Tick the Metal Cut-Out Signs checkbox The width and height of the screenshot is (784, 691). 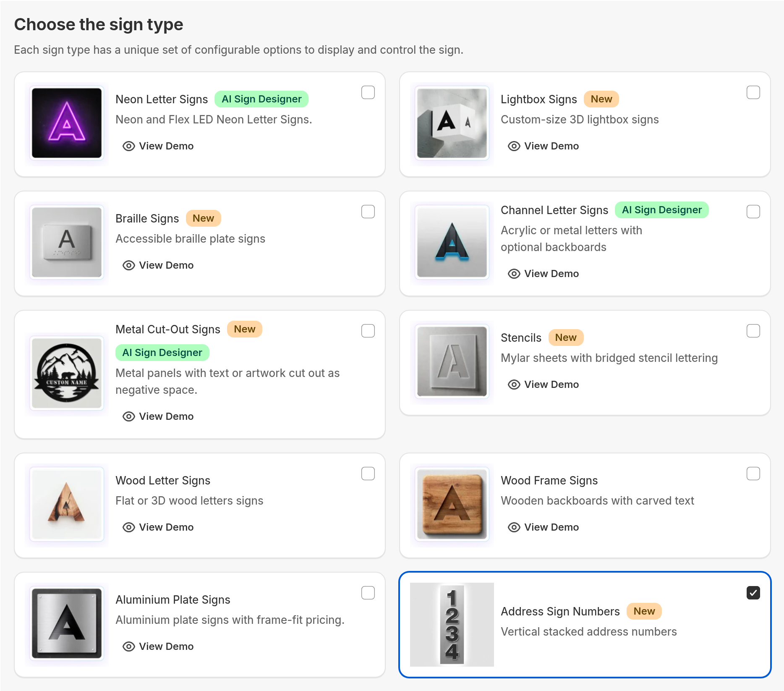click(x=368, y=331)
